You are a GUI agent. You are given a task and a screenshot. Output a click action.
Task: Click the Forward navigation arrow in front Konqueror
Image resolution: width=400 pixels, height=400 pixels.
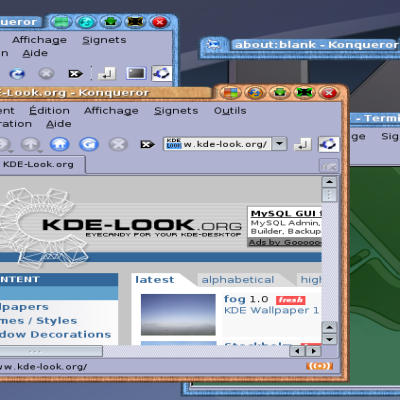3,144
